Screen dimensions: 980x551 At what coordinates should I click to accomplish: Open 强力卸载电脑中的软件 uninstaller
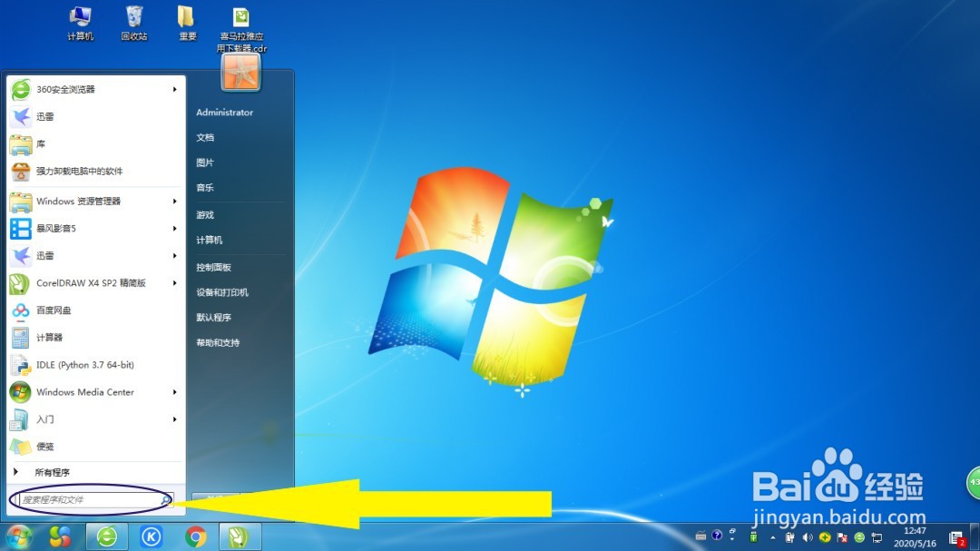tap(95, 171)
